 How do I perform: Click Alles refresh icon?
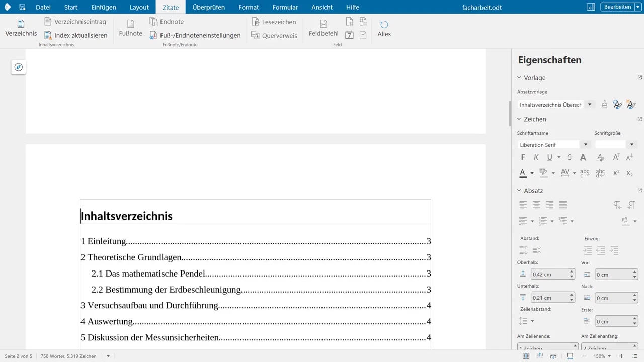384,24
